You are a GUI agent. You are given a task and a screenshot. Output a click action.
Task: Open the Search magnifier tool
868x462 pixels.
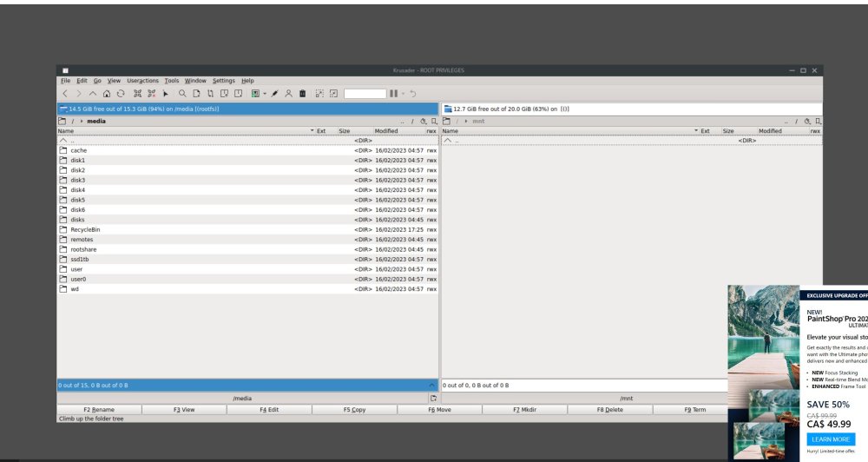pyautogui.click(x=182, y=94)
